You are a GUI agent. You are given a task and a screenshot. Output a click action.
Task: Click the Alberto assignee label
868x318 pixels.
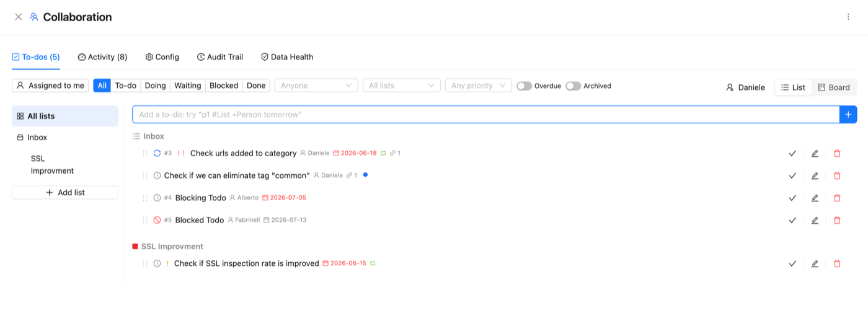pos(244,198)
